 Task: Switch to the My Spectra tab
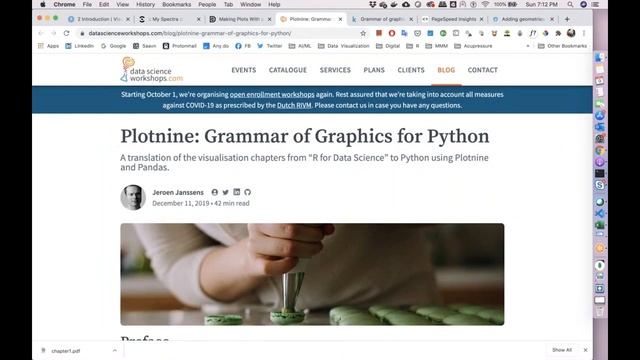click(x=170, y=19)
